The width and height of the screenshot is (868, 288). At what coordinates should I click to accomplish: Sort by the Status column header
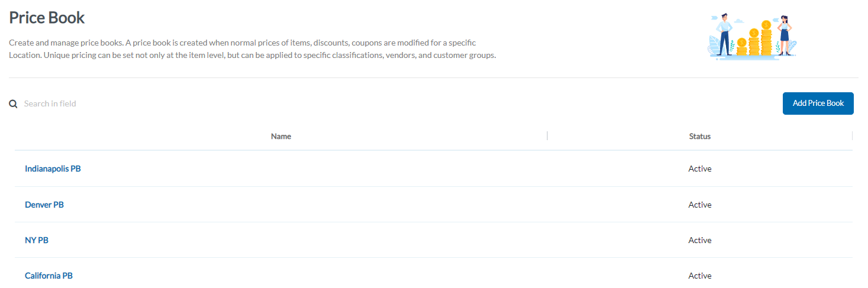coord(700,137)
